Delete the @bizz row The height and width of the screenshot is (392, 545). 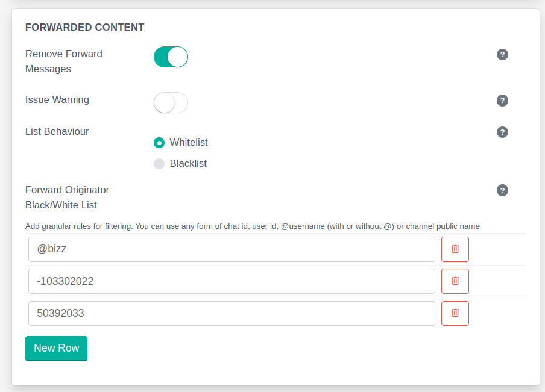(x=455, y=249)
